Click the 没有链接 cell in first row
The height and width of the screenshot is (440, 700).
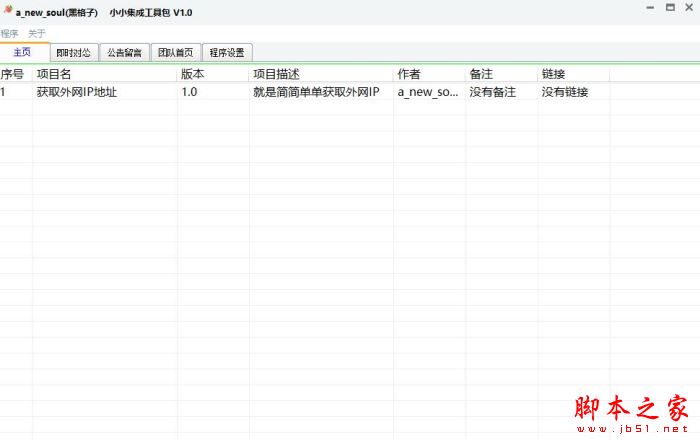point(565,92)
